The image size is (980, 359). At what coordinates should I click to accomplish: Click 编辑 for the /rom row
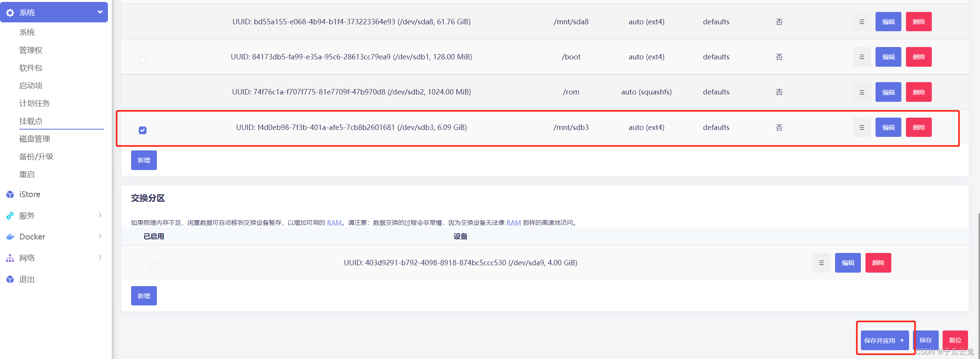[x=888, y=92]
